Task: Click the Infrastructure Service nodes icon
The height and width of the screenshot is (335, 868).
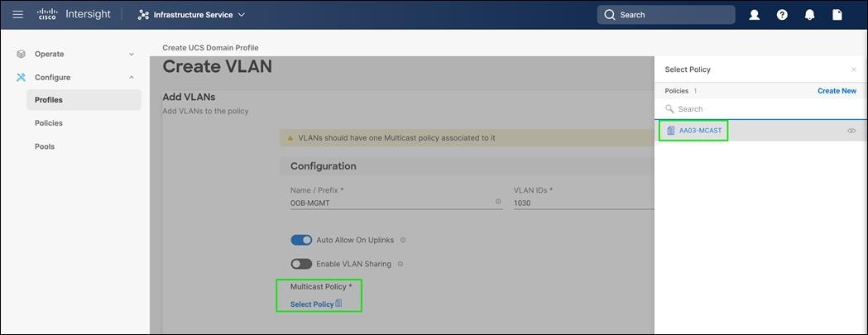Action: [143, 15]
